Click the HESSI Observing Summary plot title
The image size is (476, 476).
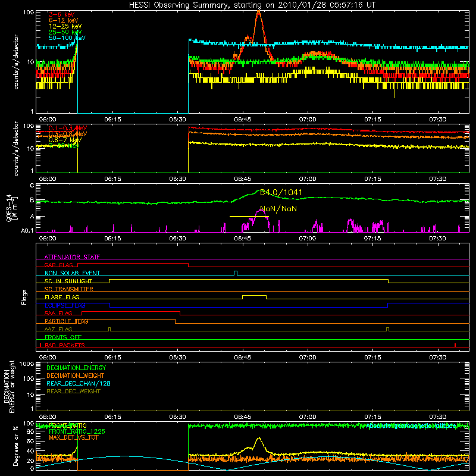(x=252, y=5)
